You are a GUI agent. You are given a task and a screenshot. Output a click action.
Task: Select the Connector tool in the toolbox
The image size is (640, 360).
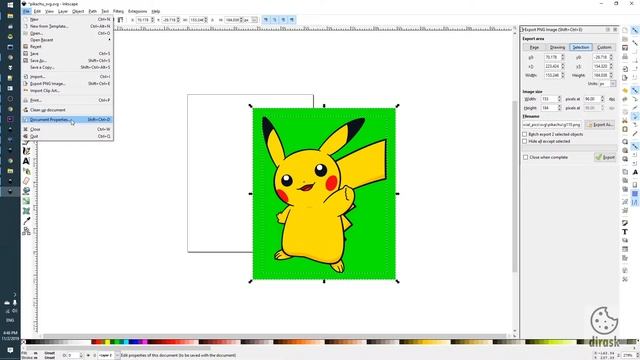26,231
